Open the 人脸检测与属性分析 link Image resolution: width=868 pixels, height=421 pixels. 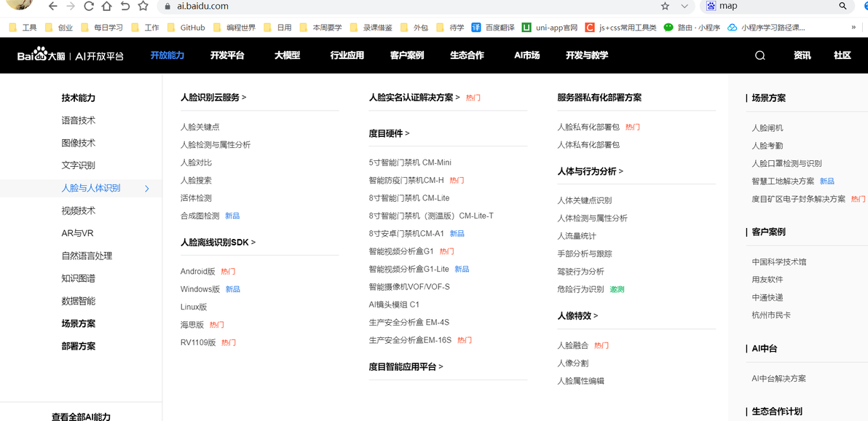click(216, 144)
